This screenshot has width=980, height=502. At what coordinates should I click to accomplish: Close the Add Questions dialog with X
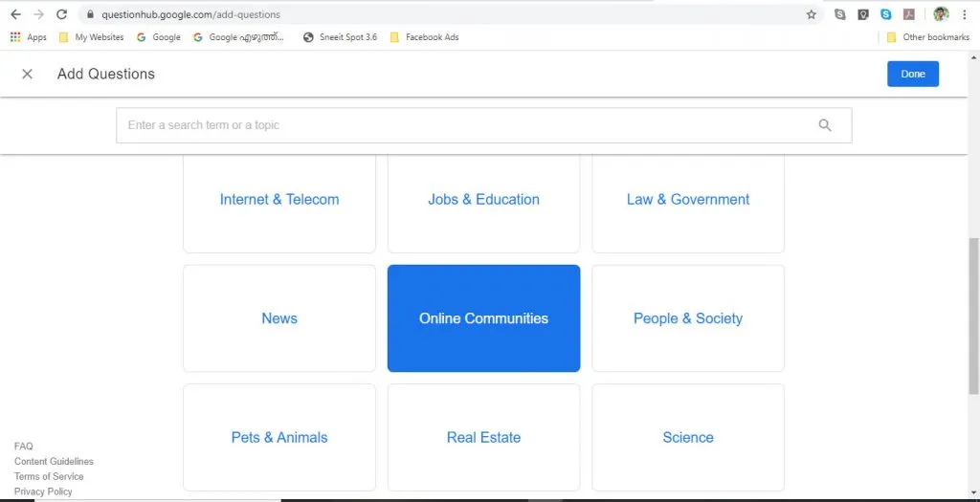27,74
